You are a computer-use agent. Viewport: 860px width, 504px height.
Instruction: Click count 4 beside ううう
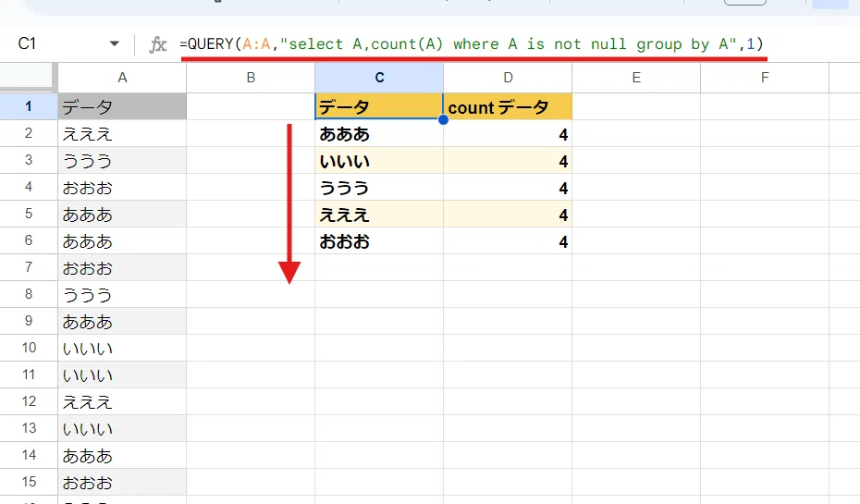[x=508, y=187]
